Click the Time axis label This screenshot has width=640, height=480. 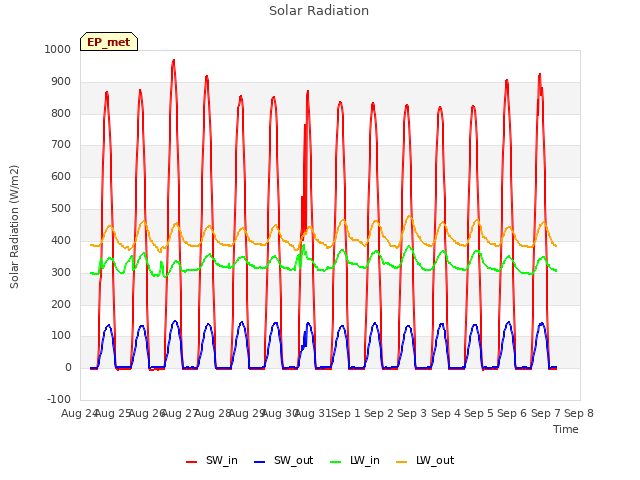pyautogui.click(x=565, y=429)
